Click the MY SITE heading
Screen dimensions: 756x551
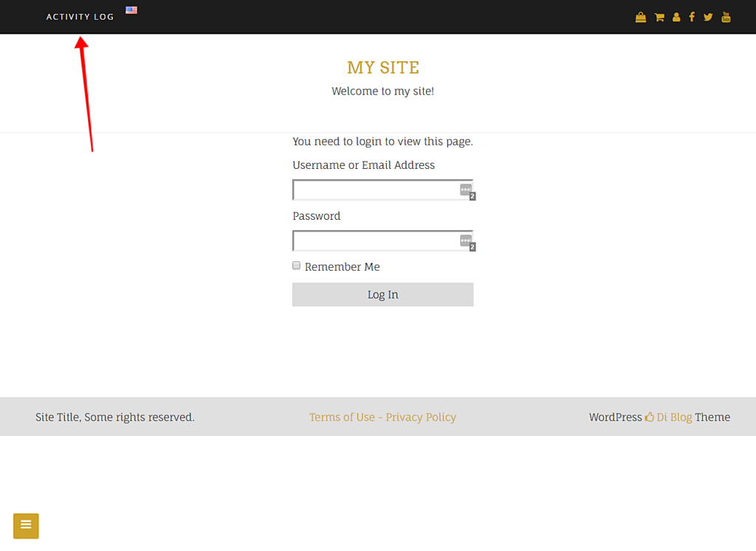point(382,67)
